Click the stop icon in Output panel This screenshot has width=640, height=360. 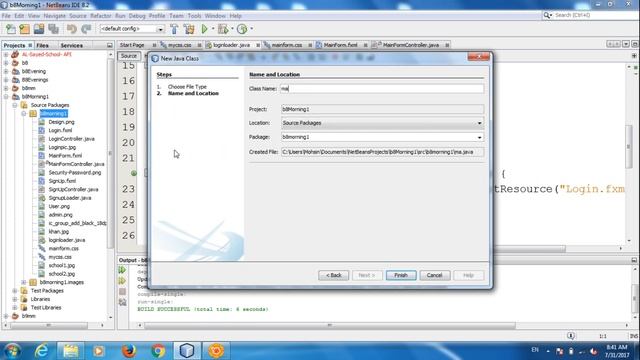pyautogui.click(x=122, y=291)
